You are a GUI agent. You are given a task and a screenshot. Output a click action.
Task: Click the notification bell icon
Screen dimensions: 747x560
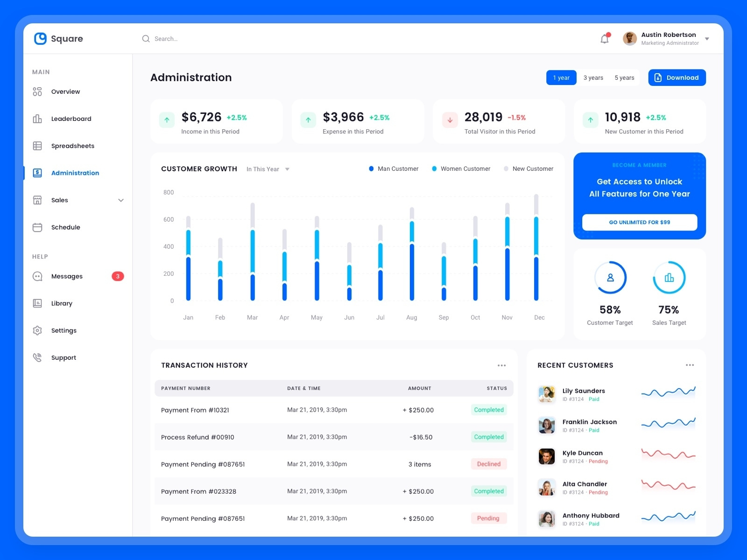click(x=604, y=39)
